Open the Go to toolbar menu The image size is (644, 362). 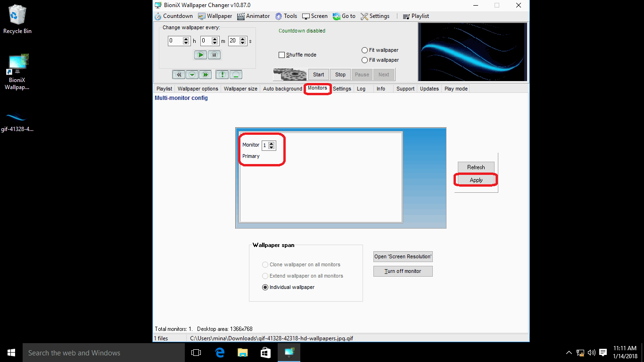[x=344, y=16]
